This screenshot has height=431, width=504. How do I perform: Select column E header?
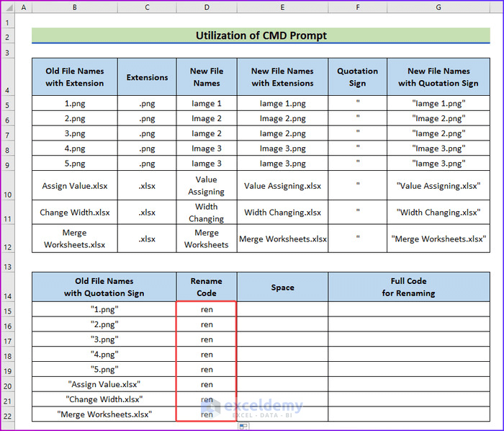[x=282, y=7]
